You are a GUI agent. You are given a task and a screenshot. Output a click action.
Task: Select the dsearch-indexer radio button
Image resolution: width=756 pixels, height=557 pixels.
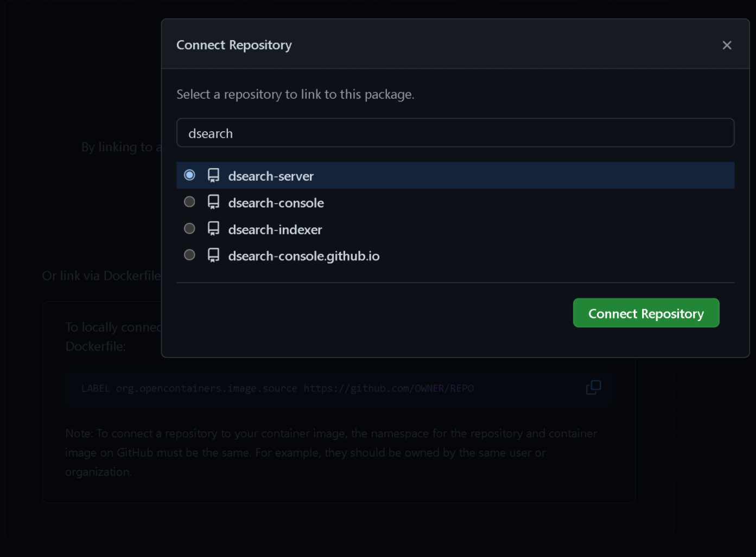point(189,228)
